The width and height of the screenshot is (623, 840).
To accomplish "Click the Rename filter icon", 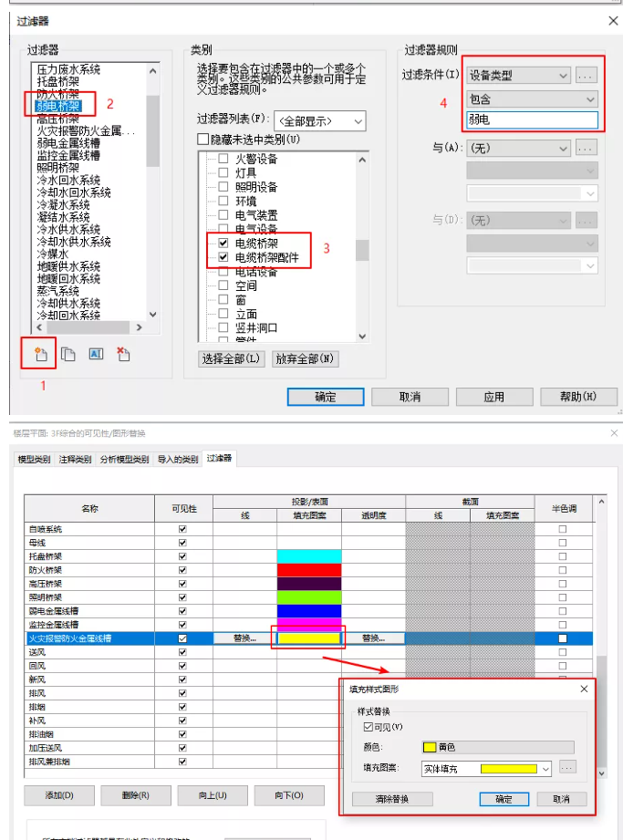I will (96, 354).
